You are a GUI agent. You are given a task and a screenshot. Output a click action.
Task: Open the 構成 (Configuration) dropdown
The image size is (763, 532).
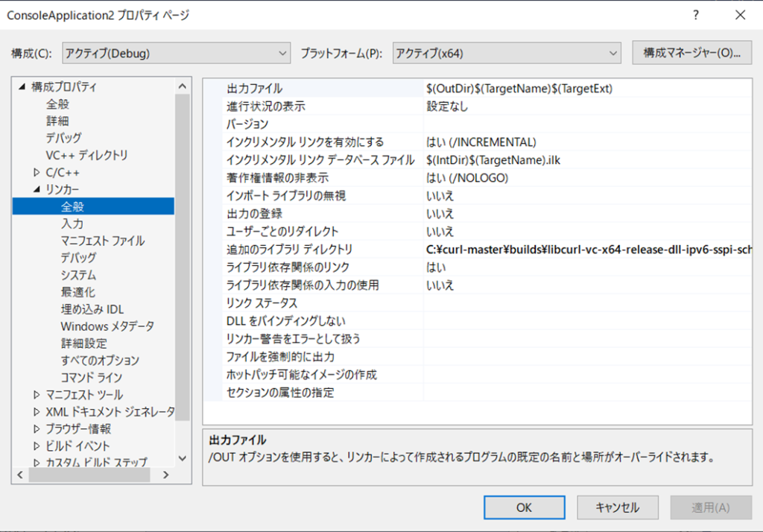click(x=176, y=53)
